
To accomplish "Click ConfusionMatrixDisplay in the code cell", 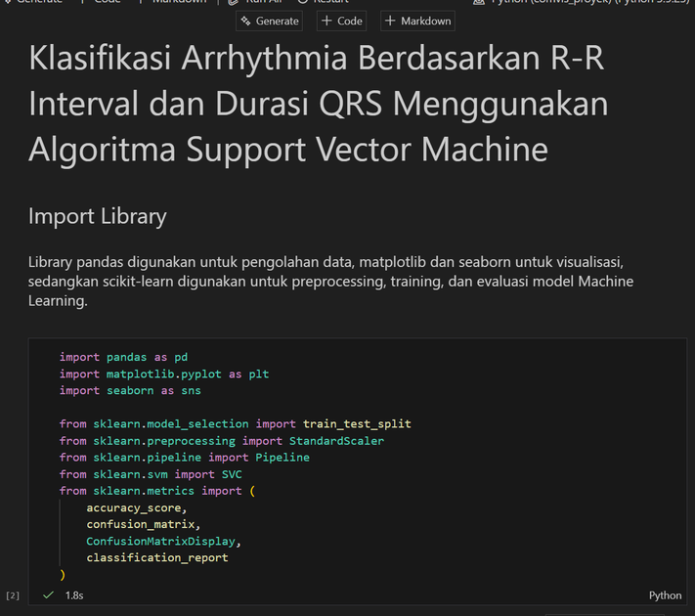I will [161, 541].
